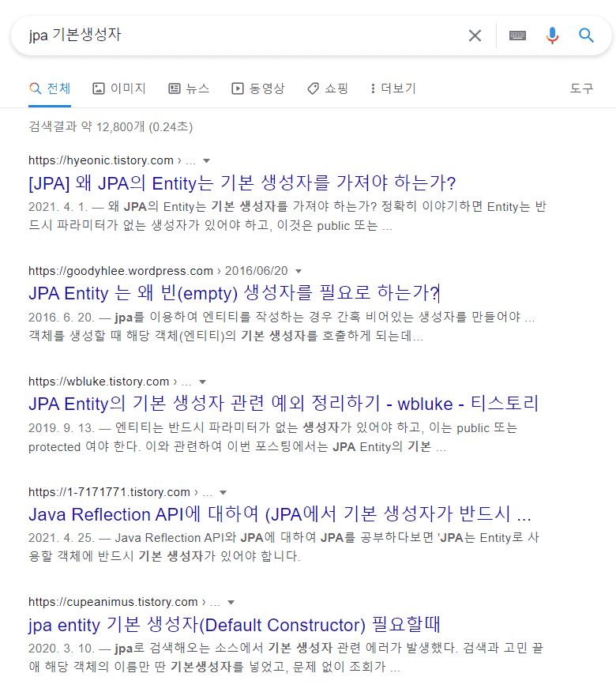
Task: Click the snippet dated 2016. 6. 20.
Action: coord(281,326)
